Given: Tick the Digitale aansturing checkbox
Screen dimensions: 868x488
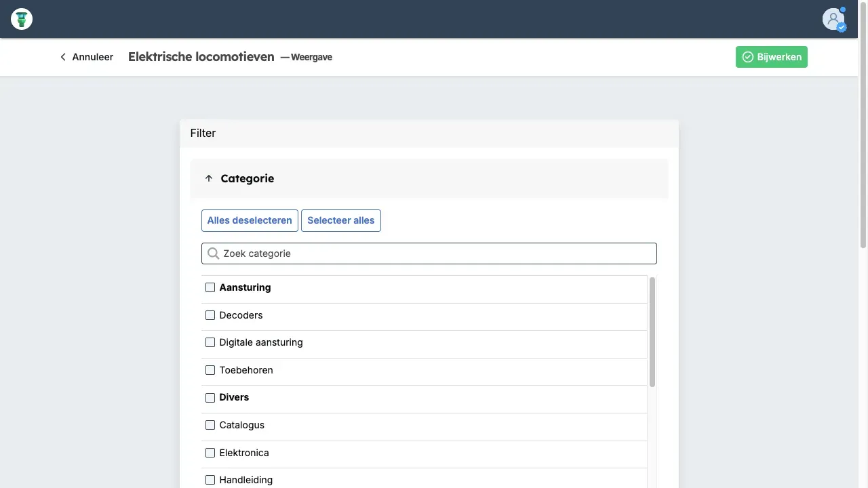Looking at the screenshot, I should 210,342.
